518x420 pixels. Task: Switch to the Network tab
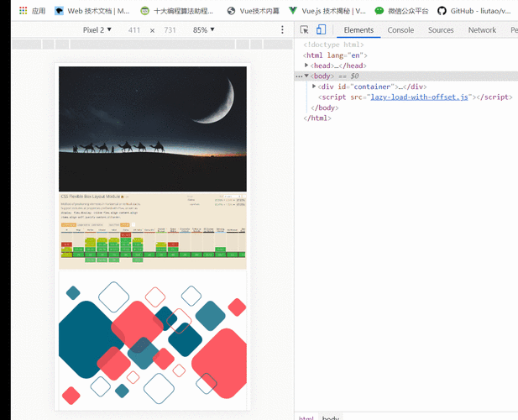point(482,30)
